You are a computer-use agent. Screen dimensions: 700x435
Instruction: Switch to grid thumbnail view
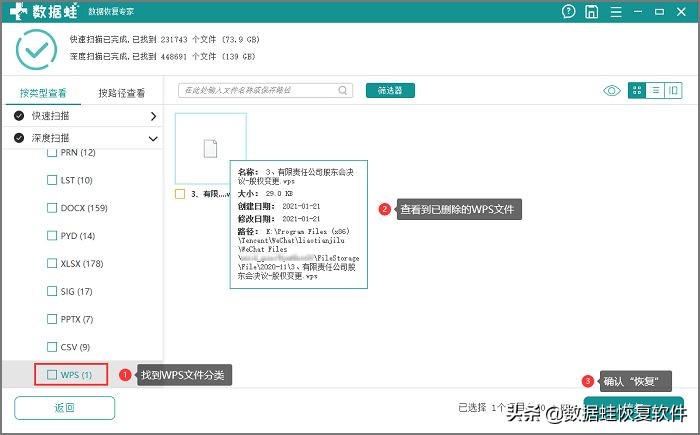(x=637, y=91)
